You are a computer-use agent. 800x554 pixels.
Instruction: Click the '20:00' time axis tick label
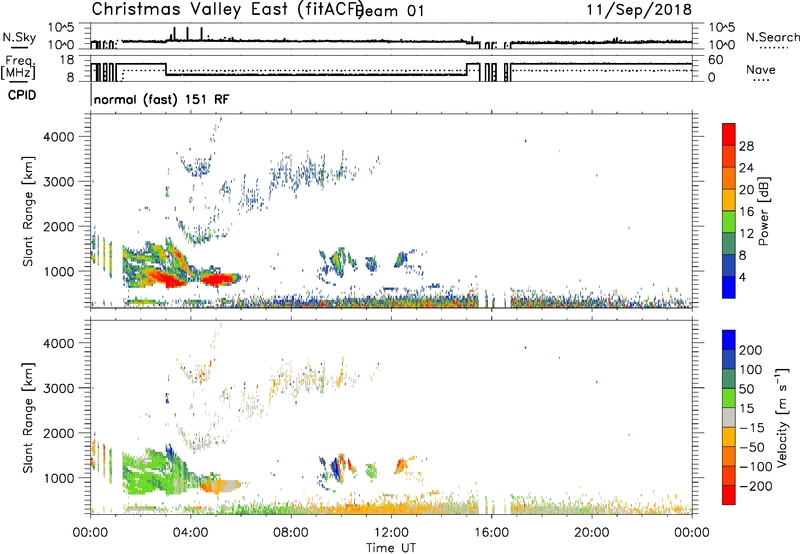coord(592,533)
